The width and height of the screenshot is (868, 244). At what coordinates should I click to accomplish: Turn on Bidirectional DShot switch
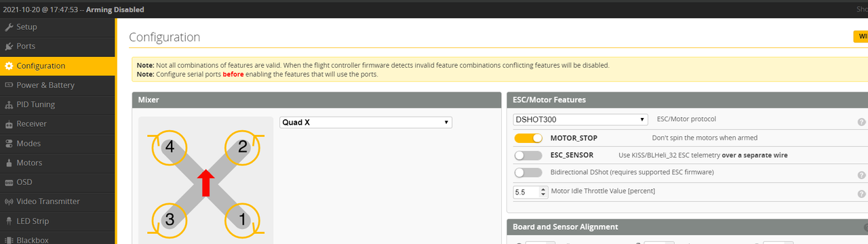point(528,173)
